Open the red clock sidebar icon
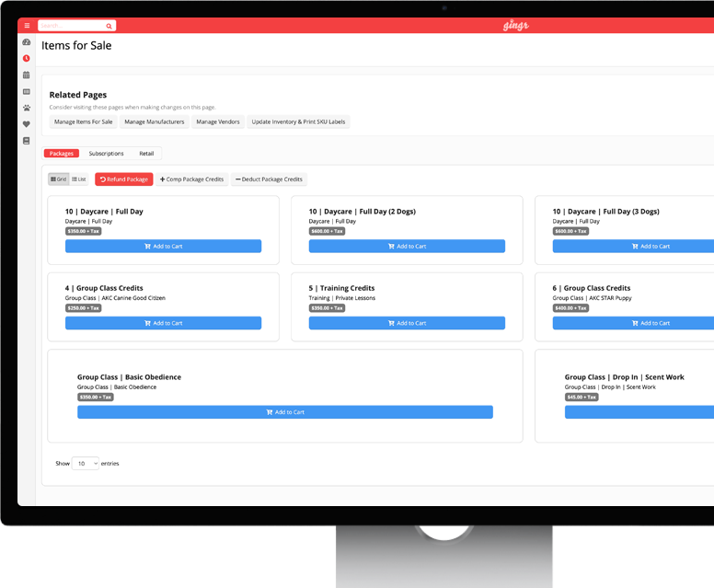Screen dimensions: 714x588 pyautogui.click(x=27, y=58)
